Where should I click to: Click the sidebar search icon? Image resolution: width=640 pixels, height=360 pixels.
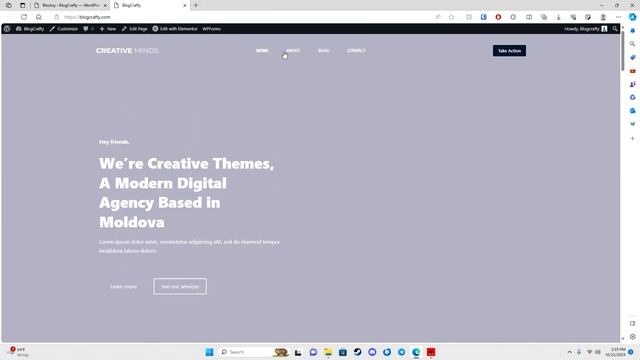point(633,44)
